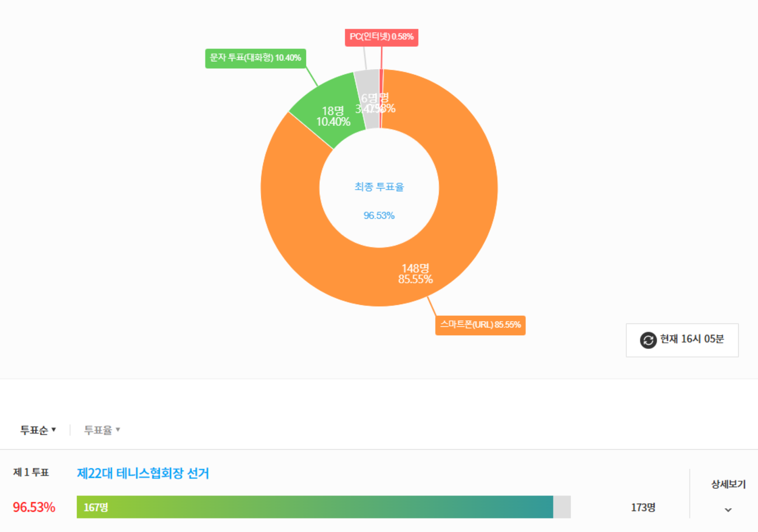Sort by 투표순 dropdown
This screenshot has width=758, height=532.
(38, 430)
